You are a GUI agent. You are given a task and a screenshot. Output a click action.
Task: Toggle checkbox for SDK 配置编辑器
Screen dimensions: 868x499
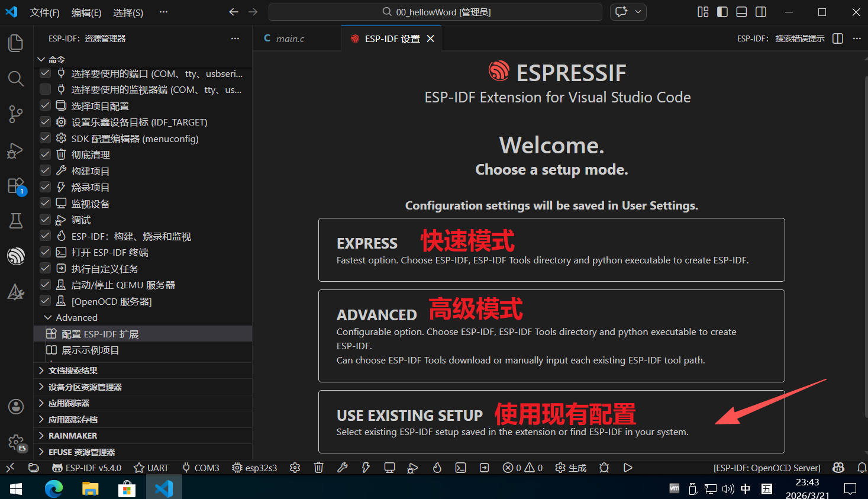(45, 138)
